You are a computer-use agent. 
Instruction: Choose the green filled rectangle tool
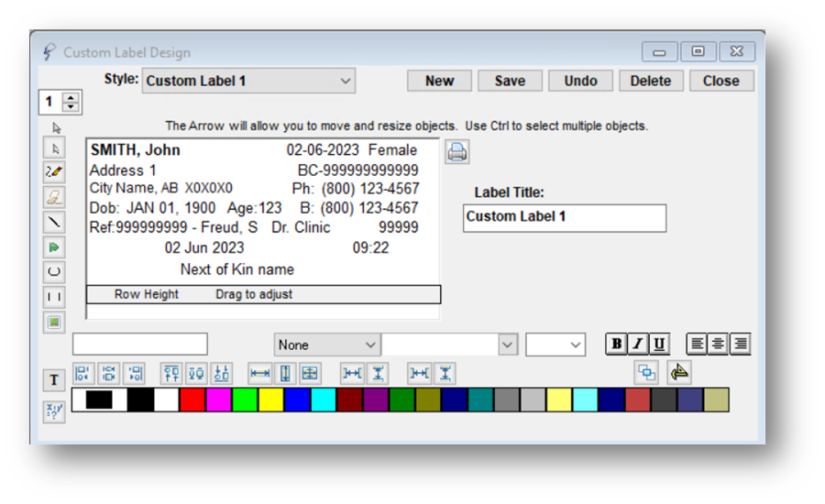[x=55, y=322]
